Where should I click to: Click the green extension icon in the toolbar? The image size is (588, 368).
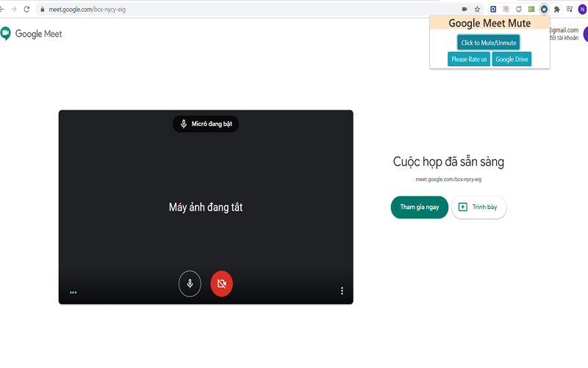(x=531, y=9)
